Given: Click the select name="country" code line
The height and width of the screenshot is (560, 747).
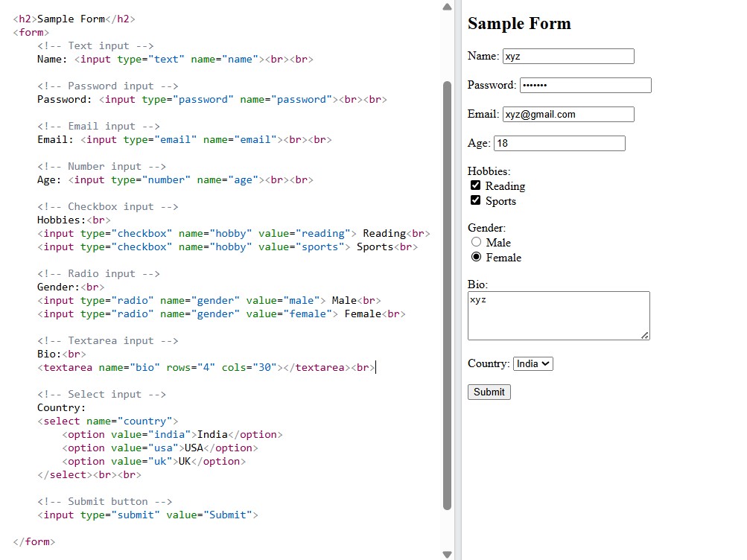Looking at the screenshot, I should click(108, 421).
